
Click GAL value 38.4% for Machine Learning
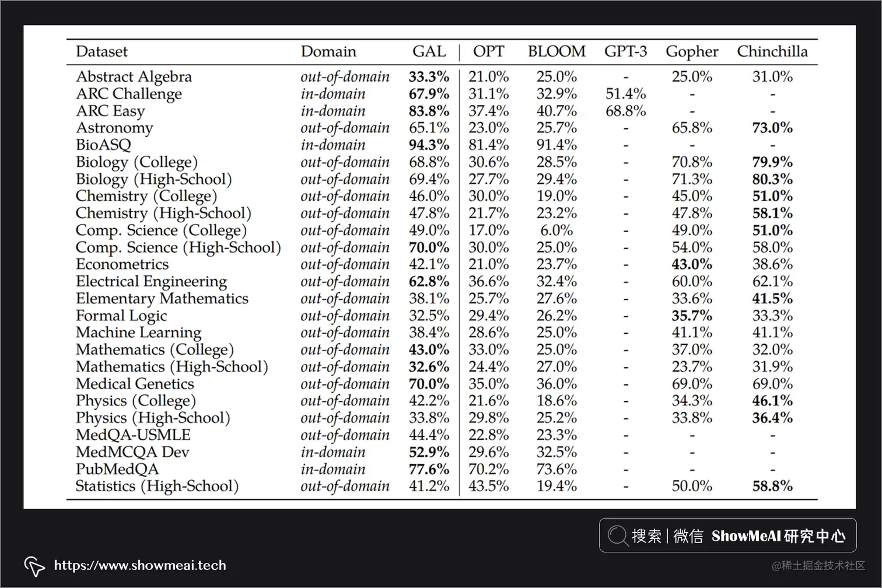pos(429,332)
